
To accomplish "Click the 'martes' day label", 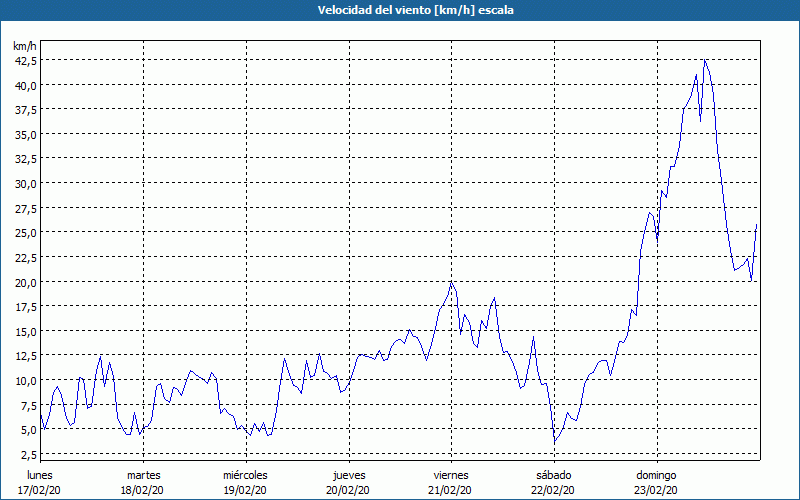I will coord(144,476).
